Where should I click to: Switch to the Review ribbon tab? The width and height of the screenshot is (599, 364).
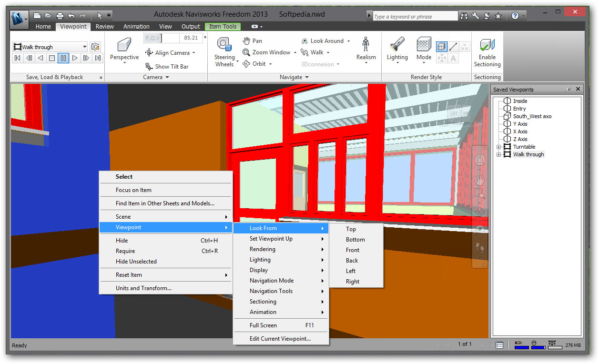[x=104, y=27]
